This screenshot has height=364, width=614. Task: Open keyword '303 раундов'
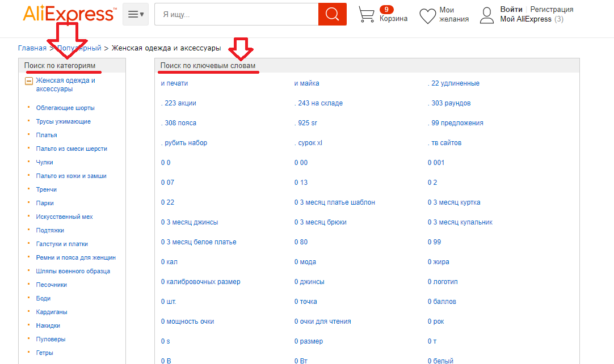tap(449, 103)
